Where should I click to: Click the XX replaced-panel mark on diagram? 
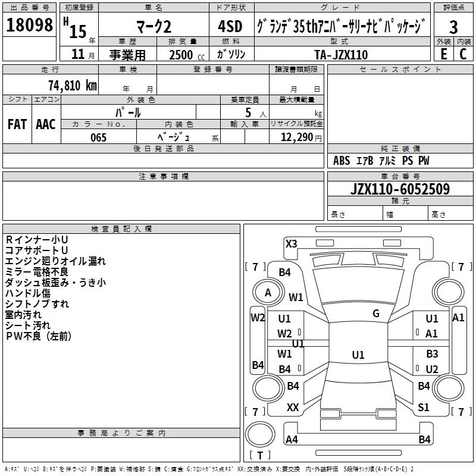[x=293, y=407]
